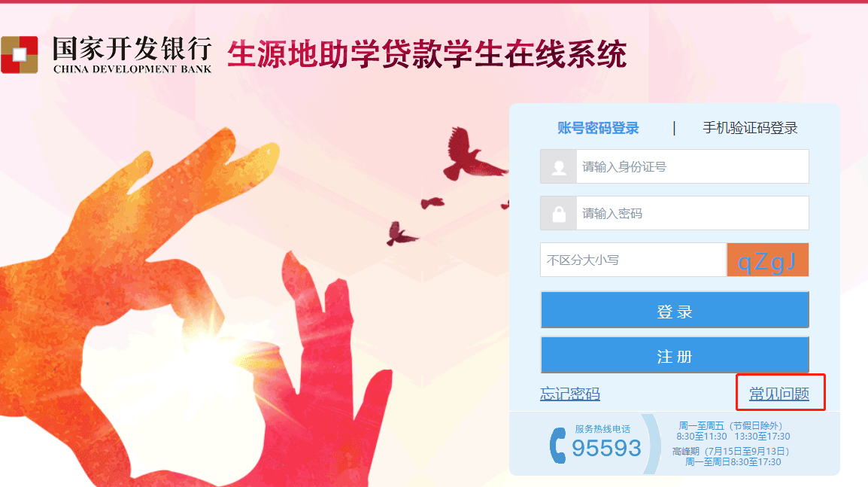
Task: Click the 生源地助学贷款学生在线系统 title
Action: point(426,54)
